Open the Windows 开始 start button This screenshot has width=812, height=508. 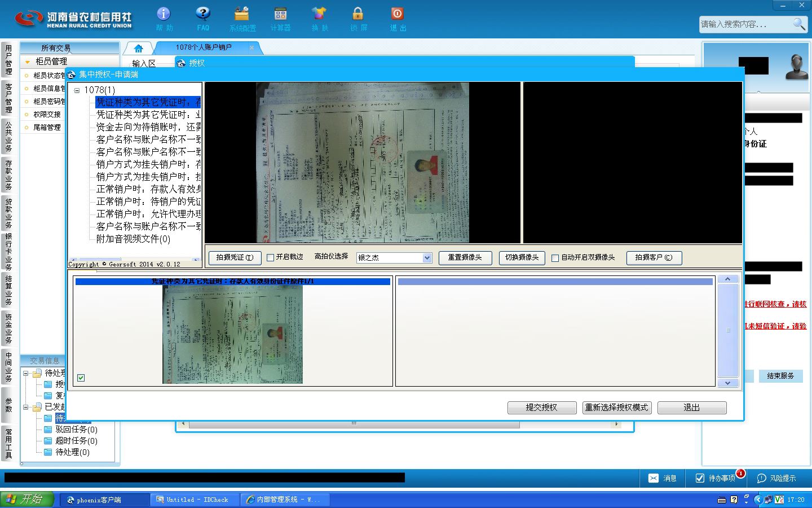pyautogui.click(x=27, y=499)
